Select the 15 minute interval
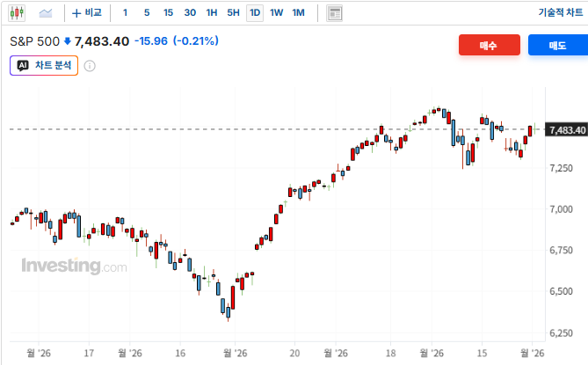588x365 pixels. tap(168, 13)
